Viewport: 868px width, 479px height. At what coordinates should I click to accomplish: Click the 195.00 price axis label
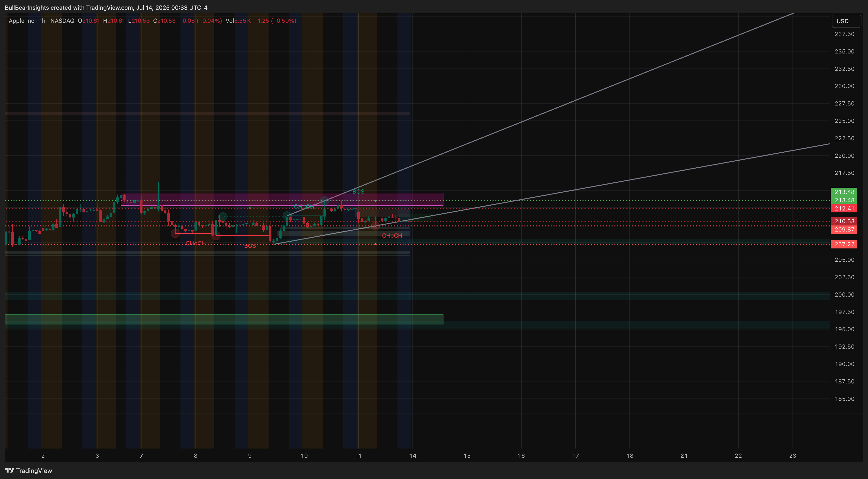(x=844, y=329)
